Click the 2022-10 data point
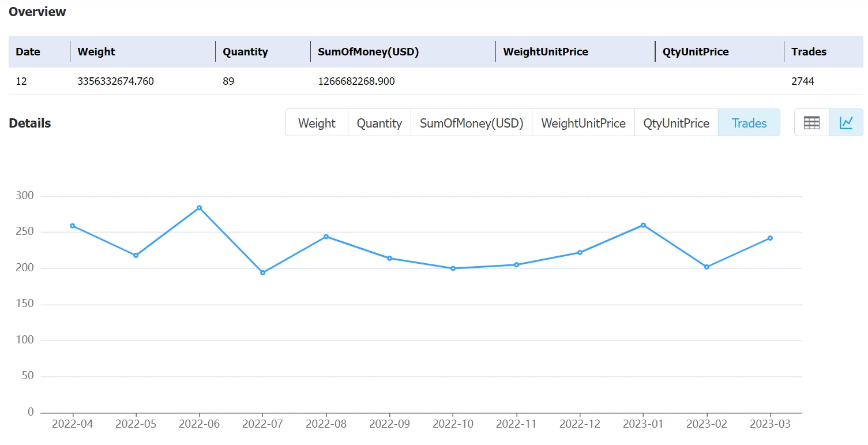The height and width of the screenshot is (445, 868). pyautogui.click(x=453, y=268)
